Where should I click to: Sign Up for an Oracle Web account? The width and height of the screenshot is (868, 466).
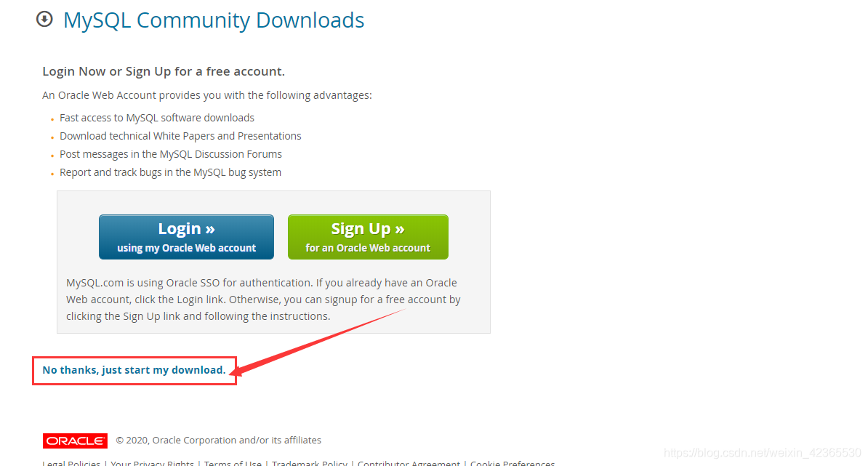(368, 237)
